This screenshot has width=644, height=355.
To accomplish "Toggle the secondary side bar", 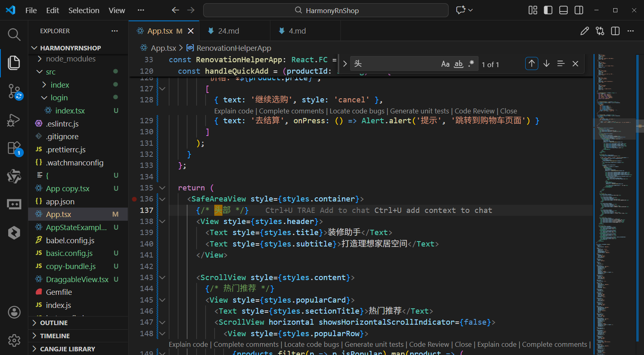I will pos(579,10).
